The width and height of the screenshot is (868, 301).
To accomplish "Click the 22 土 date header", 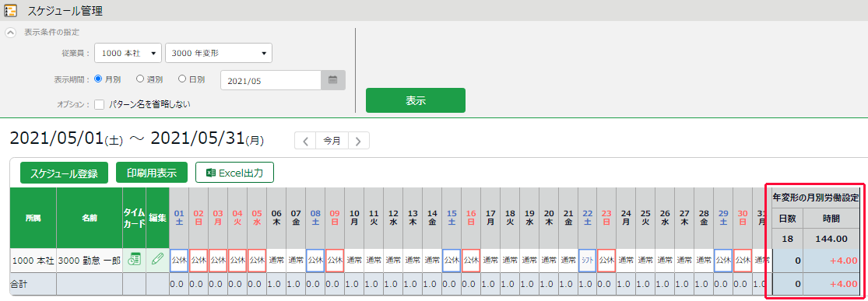I will [588, 218].
